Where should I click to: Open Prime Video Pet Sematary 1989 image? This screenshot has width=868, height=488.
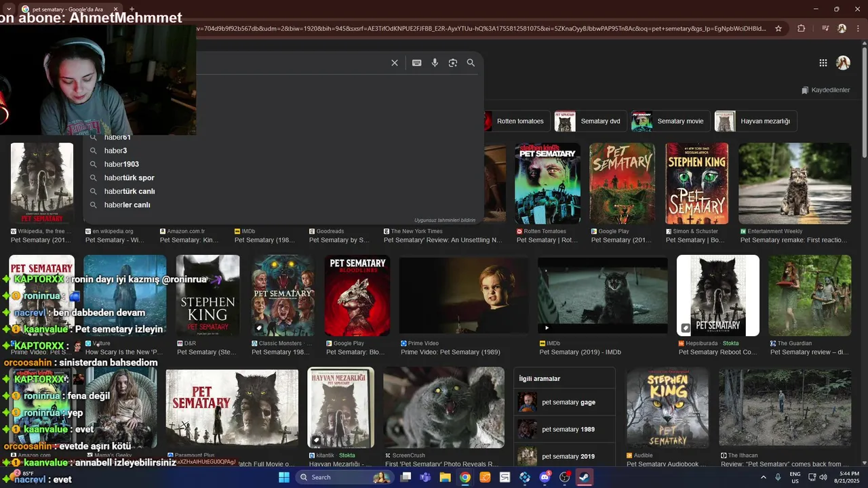464,296
